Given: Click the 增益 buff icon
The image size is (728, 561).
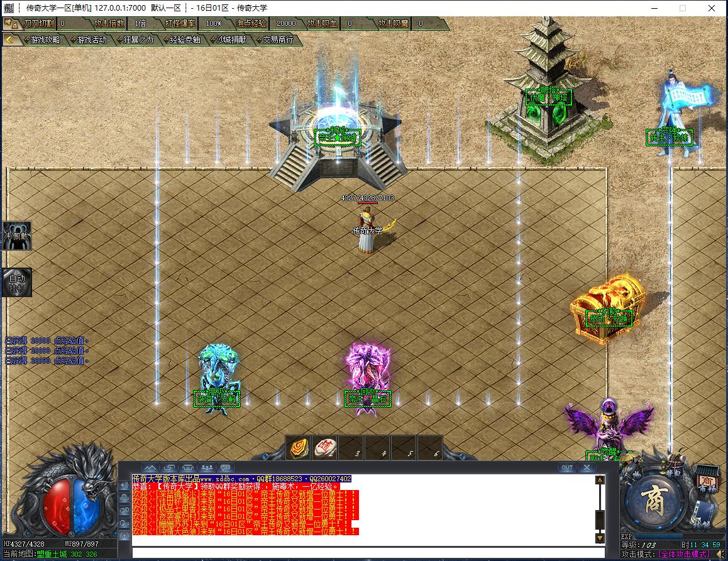Looking at the screenshot, I should [11, 23].
